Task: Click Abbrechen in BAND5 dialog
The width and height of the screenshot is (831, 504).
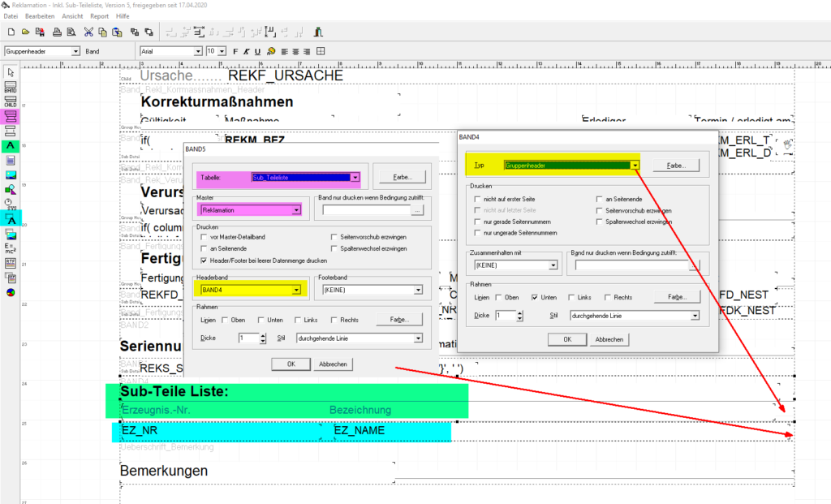Action: (333, 364)
